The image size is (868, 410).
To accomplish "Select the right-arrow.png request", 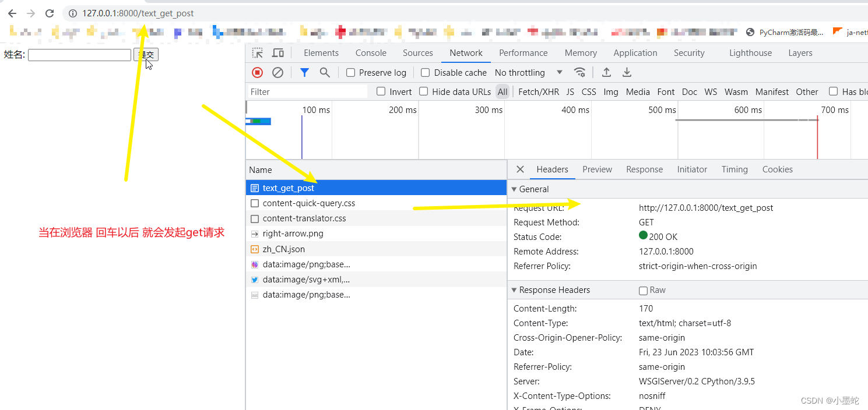I will 376,234.
